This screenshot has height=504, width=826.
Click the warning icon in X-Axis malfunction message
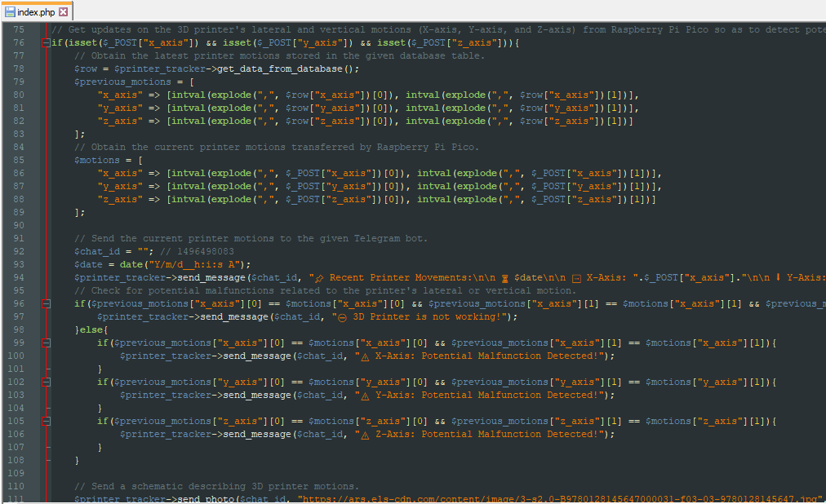(x=366, y=356)
